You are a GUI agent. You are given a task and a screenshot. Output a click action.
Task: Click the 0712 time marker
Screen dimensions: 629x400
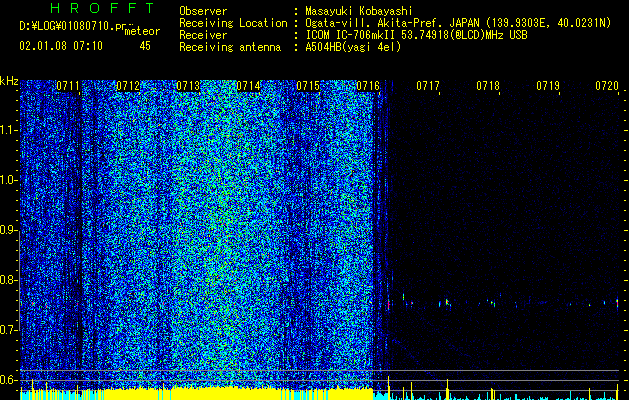click(x=128, y=86)
